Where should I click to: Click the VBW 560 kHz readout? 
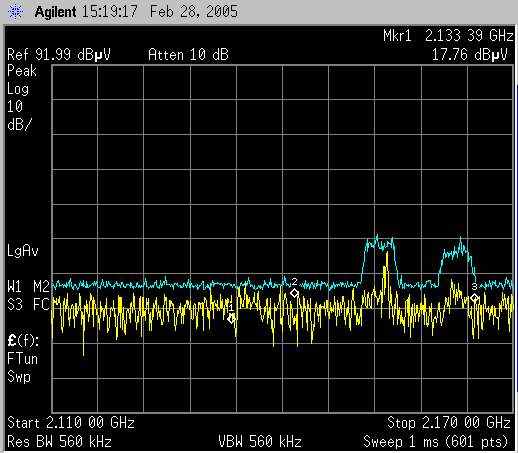coord(260,442)
